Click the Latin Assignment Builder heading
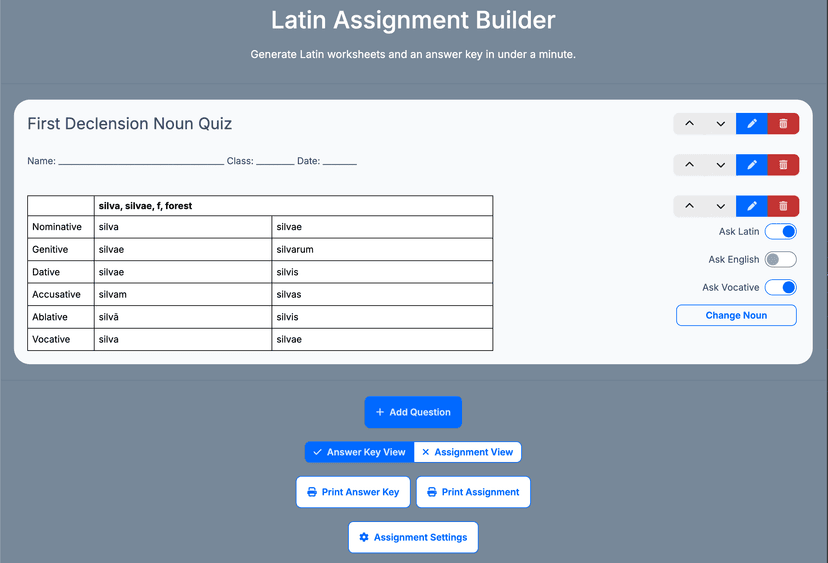Screen dimensions: 828x563 413,20
